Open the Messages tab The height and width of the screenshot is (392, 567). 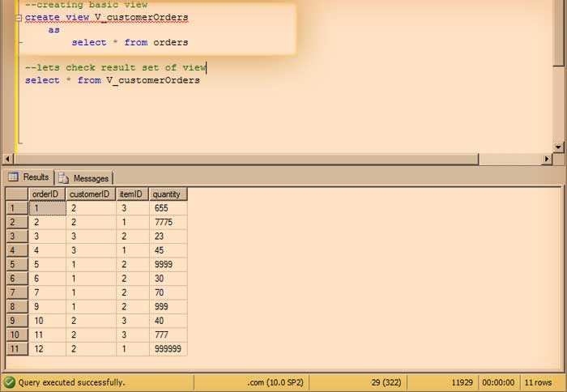pos(84,178)
